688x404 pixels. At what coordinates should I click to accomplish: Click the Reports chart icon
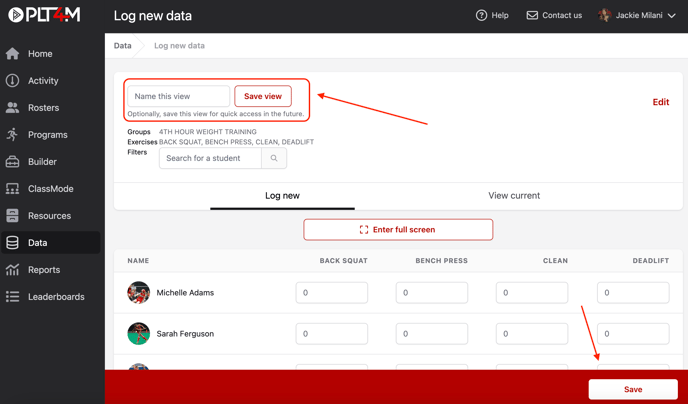(13, 270)
